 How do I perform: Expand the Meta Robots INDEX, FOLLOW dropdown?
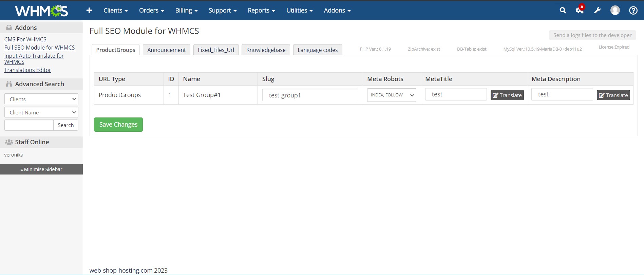(x=392, y=95)
